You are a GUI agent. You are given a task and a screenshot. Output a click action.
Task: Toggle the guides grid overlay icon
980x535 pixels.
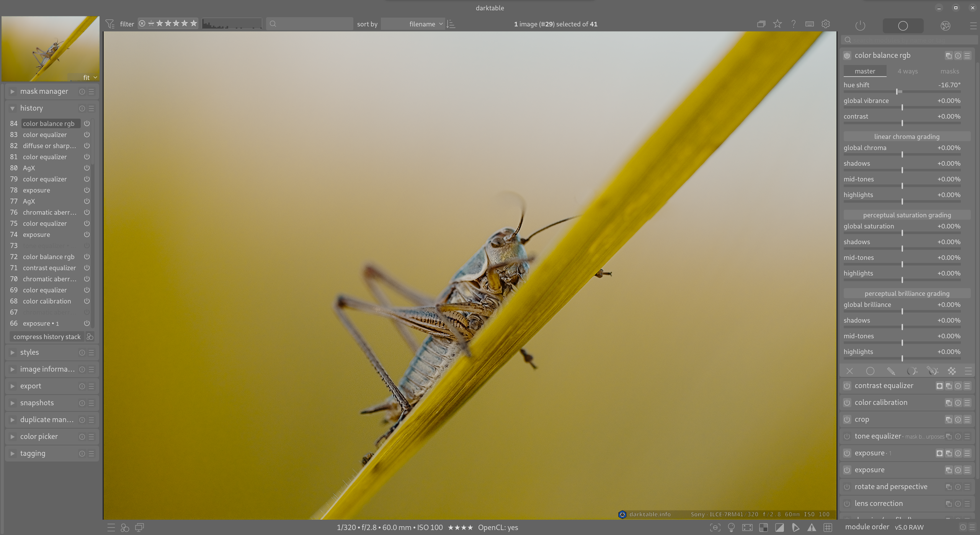point(828,528)
